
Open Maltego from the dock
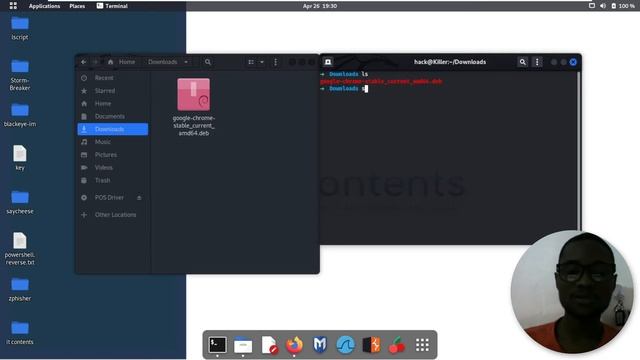tap(320, 345)
